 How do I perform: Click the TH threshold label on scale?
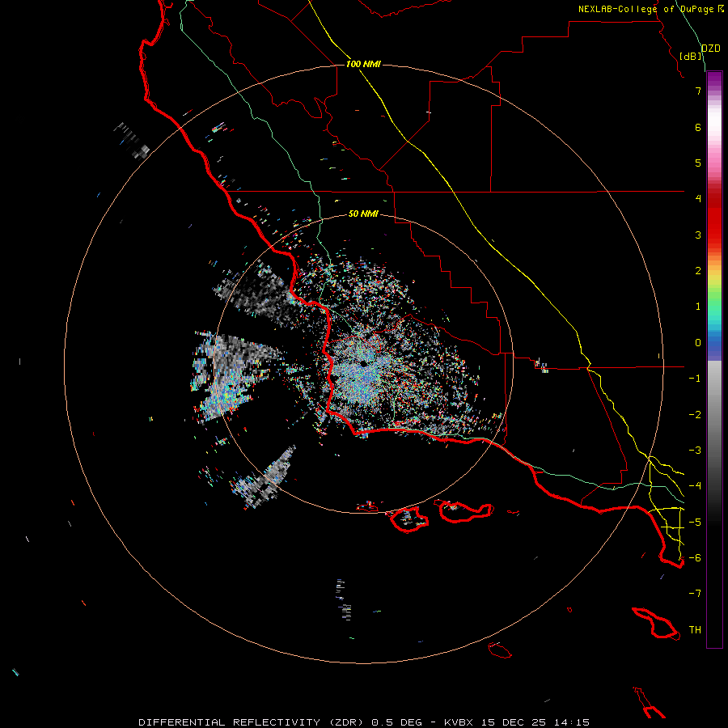click(695, 630)
